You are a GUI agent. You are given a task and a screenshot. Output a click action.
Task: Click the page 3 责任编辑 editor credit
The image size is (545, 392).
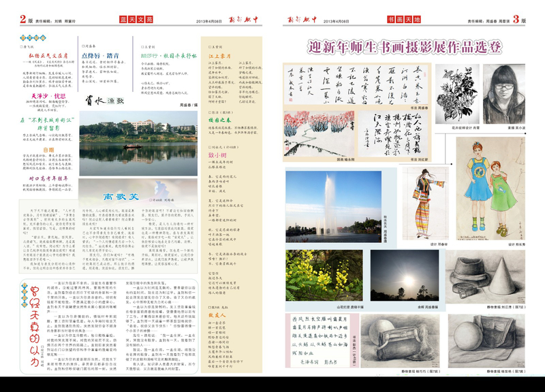[x=488, y=21]
